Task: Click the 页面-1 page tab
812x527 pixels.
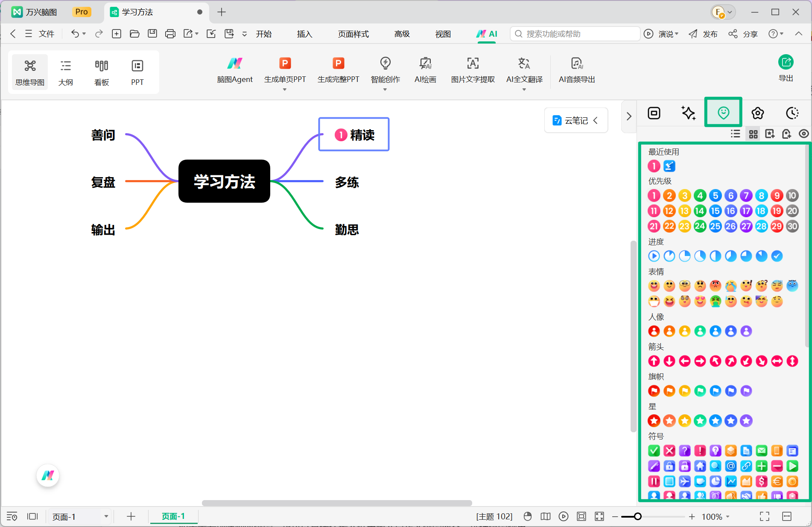Action: tap(173, 516)
